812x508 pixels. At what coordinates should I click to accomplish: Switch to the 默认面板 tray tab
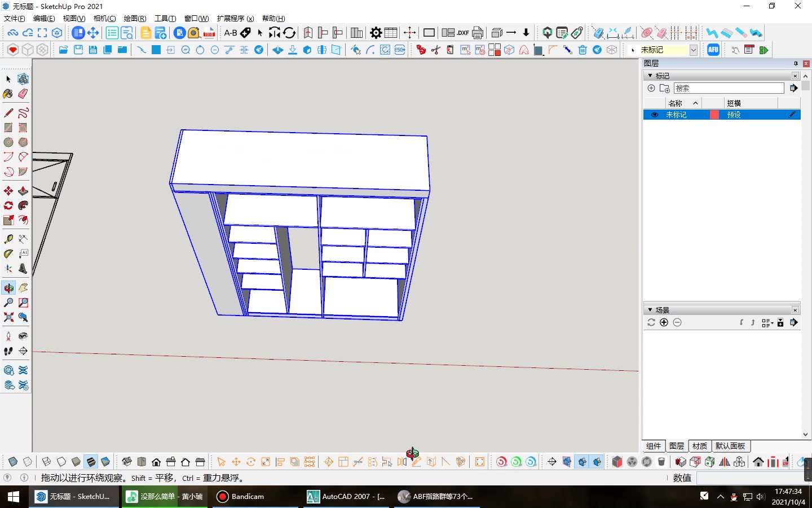point(731,446)
